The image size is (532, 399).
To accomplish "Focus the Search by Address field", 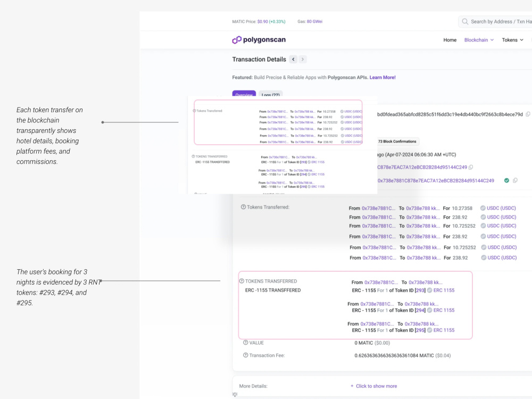I will [495, 22].
